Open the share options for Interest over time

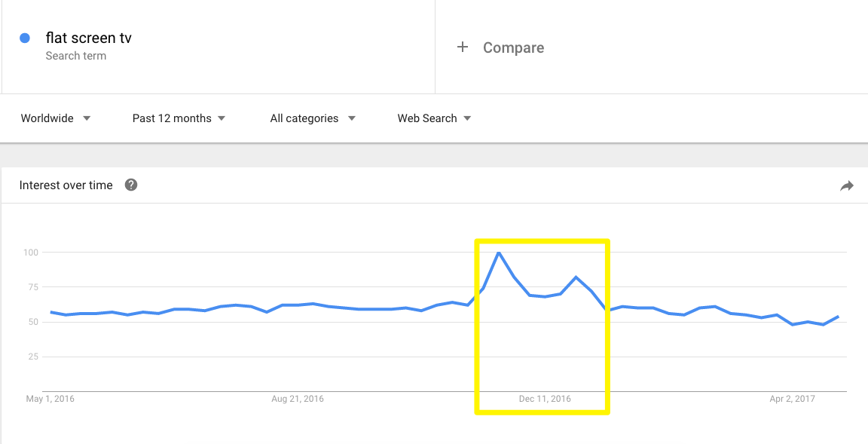point(846,185)
